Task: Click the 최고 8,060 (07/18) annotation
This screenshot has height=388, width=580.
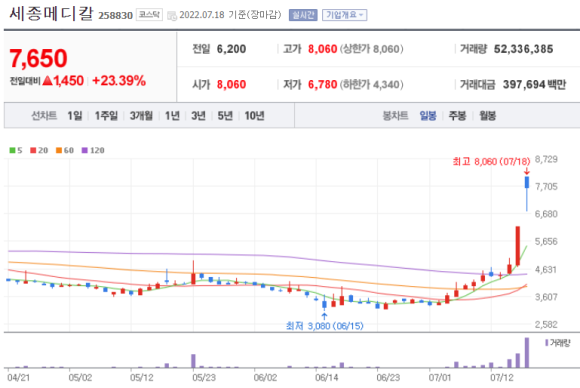Action: tap(491, 162)
